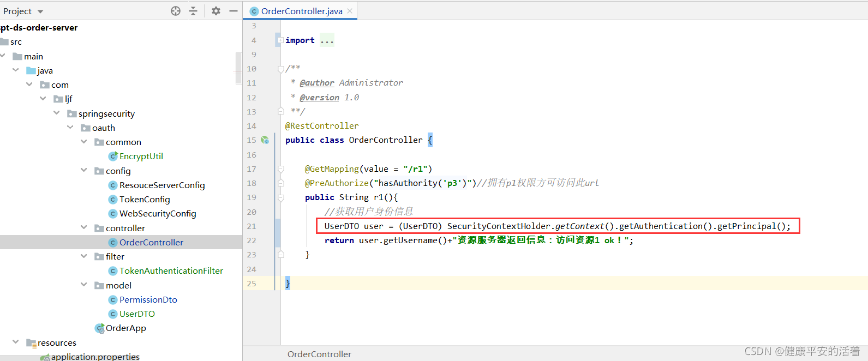Click the @author Javadoc tag
The height and width of the screenshot is (361, 868).
317,82
